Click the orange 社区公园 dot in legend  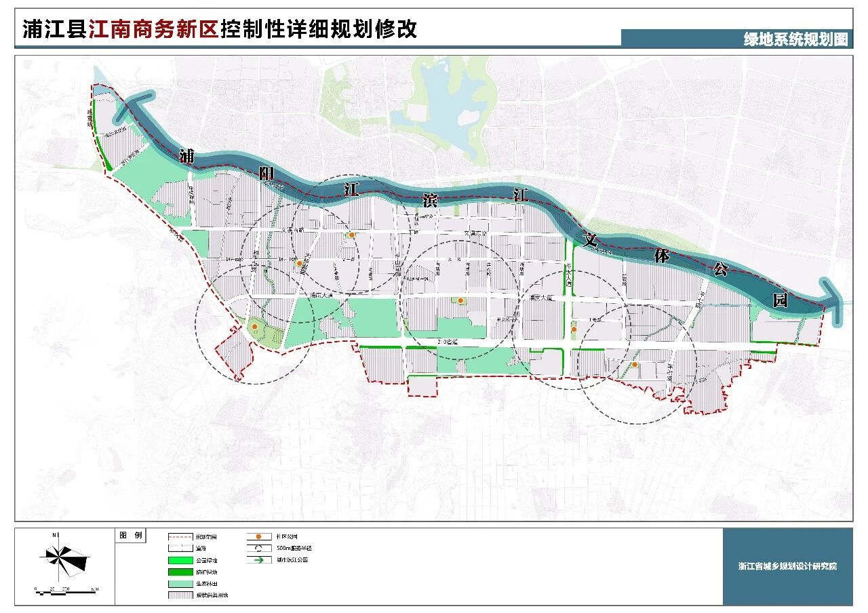[258, 536]
